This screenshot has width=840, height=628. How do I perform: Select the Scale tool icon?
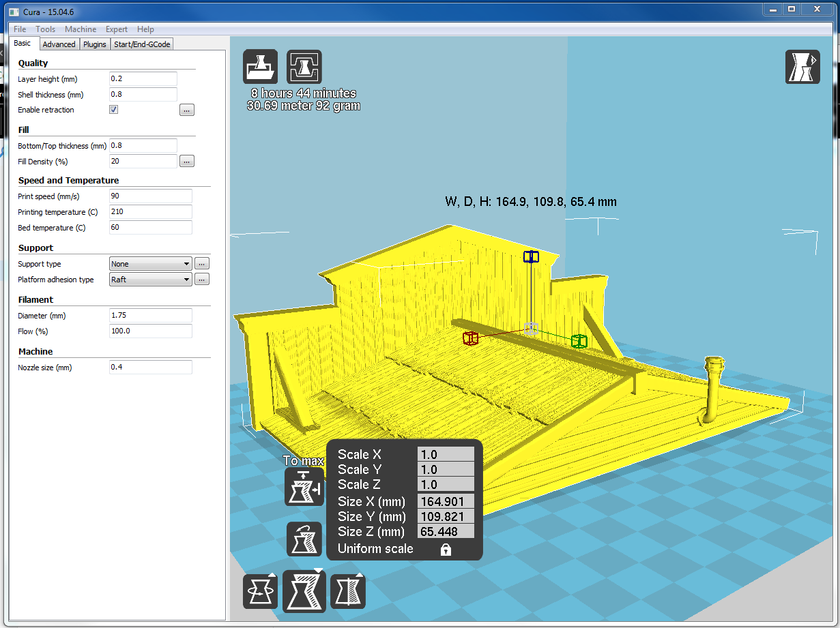pos(304,591)
